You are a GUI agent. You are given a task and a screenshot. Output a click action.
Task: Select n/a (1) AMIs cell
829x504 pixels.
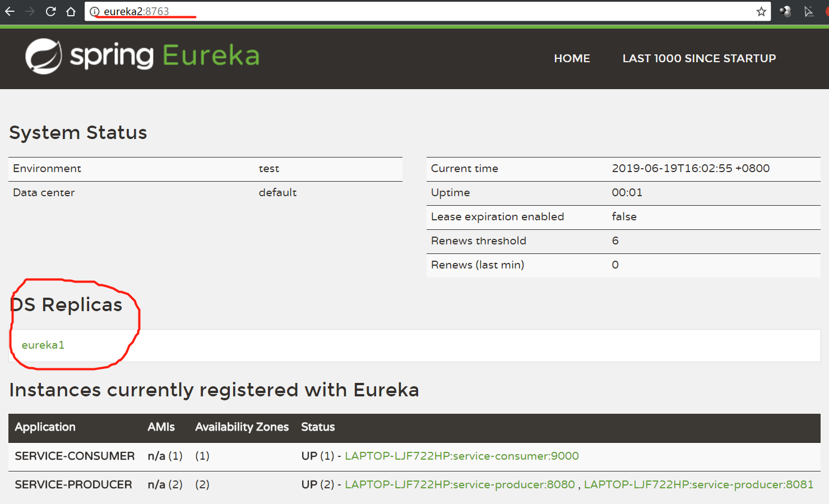click(x=165, y=456)
